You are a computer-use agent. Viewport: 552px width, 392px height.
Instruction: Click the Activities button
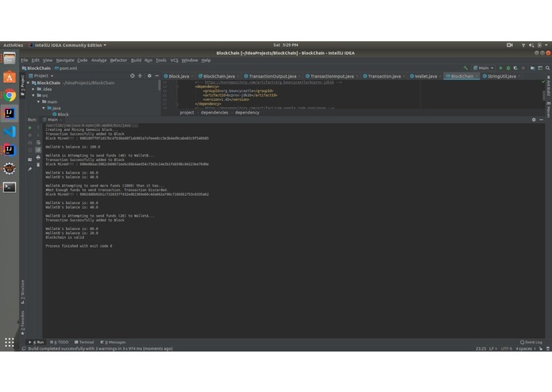(13, 45)
